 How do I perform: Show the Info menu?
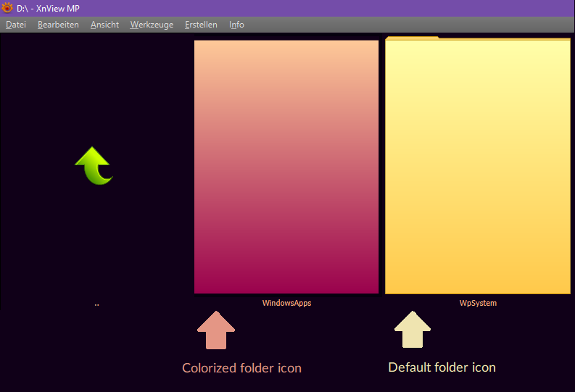[x=236, y=25]
